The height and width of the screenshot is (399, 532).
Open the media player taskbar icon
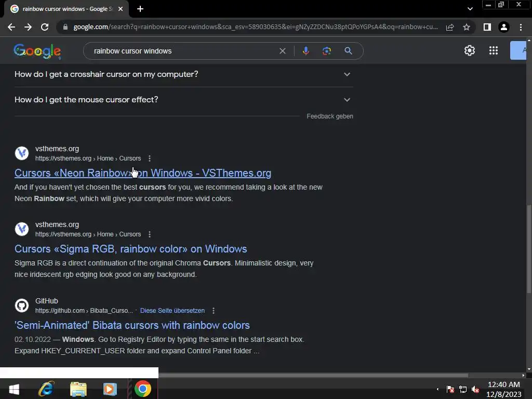click(110, 389)
